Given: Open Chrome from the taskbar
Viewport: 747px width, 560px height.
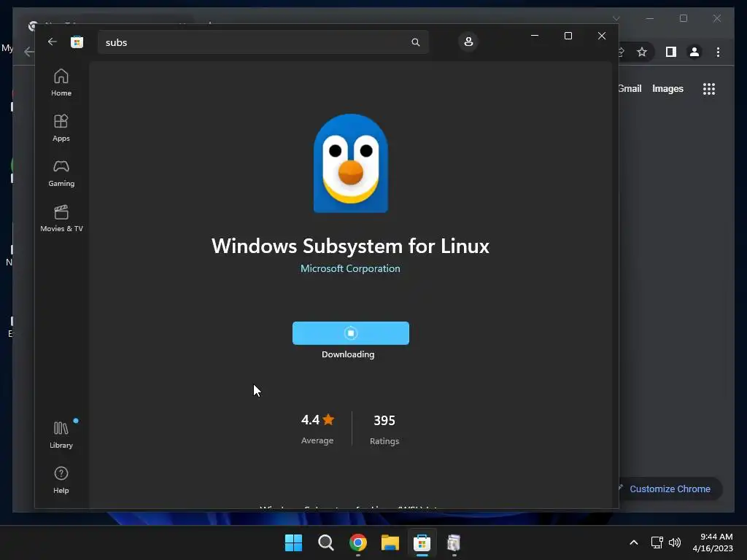Looking at the screenshot, I should click(357, 542).
